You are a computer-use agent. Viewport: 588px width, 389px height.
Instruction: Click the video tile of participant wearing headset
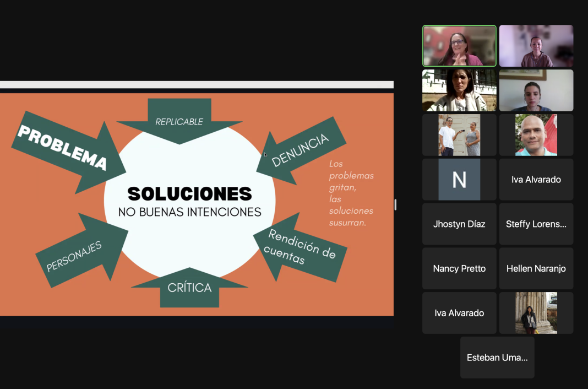pyautogui.click(x=536, y=46)
